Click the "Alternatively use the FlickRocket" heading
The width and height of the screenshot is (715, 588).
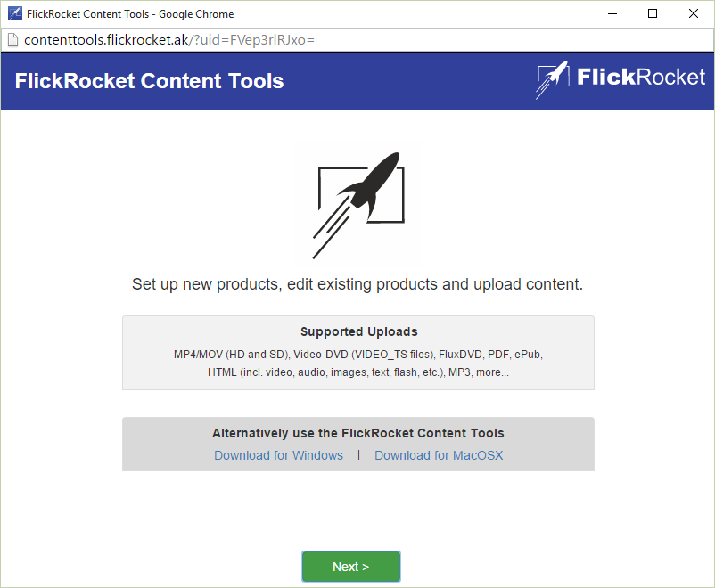pyautogui.click(x=357, y=433)
